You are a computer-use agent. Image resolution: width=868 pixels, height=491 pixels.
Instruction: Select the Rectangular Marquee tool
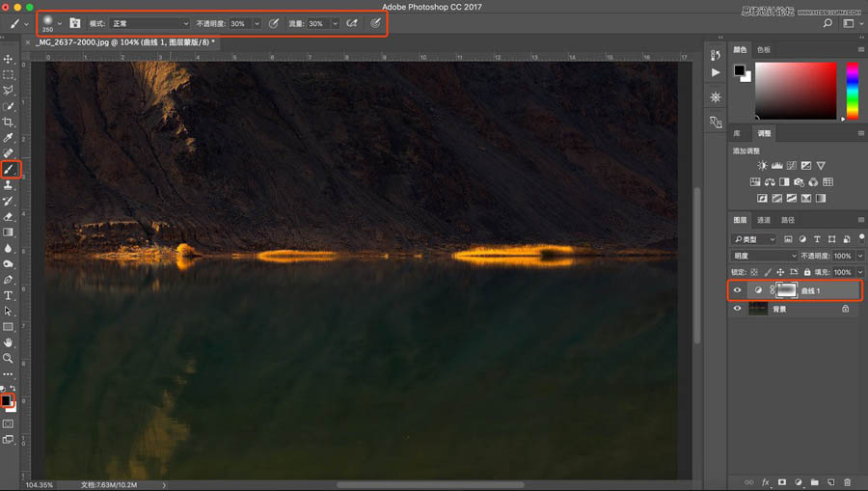9,74
